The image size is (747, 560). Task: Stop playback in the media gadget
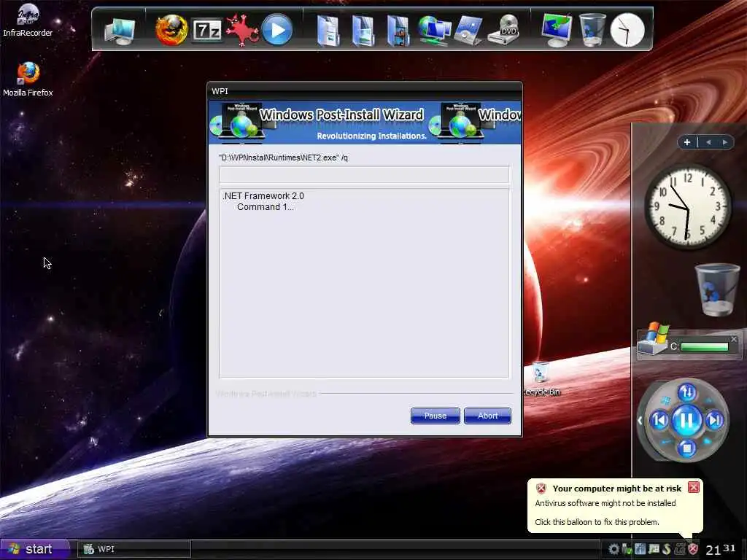686,448
